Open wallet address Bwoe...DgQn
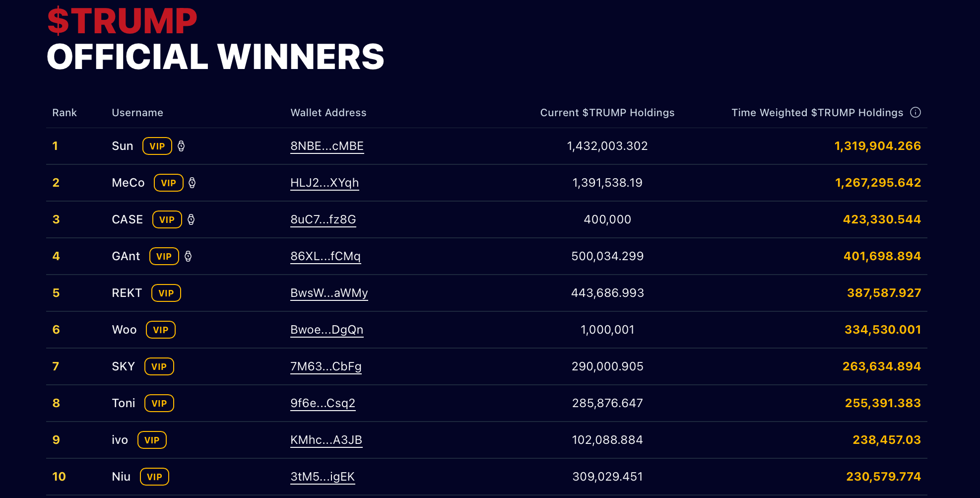The image size is (980, 498). point(327,330)
